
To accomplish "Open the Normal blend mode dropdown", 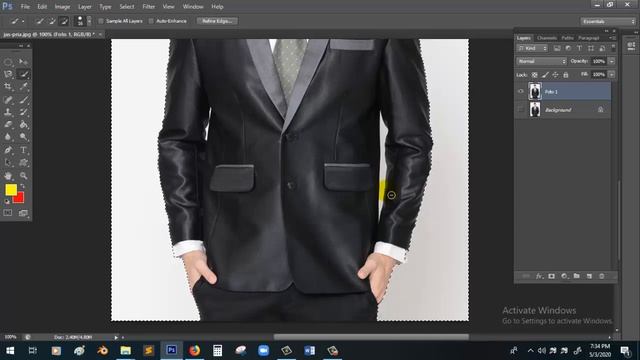I will pos(541,61).
